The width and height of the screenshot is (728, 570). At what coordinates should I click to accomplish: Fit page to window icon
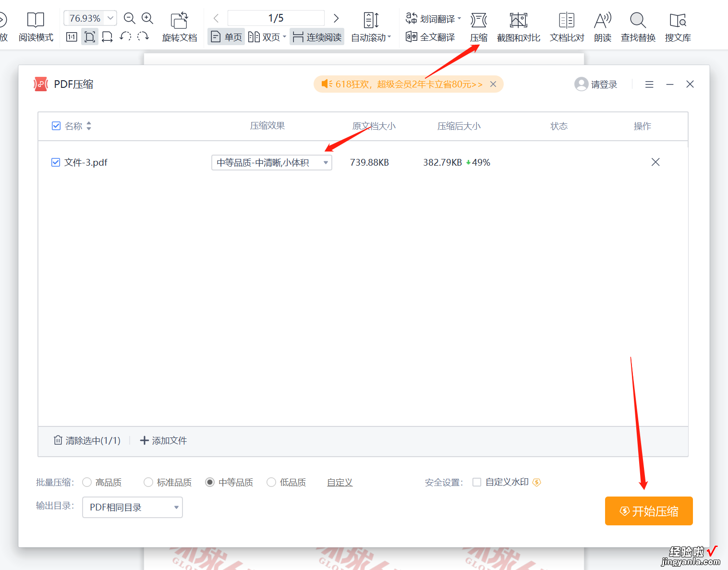coord(90,36)
